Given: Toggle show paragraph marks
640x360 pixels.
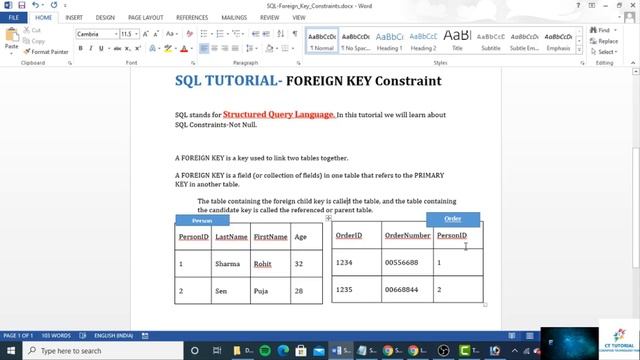Looking at the screenshot, I should [x=295, y=34].
